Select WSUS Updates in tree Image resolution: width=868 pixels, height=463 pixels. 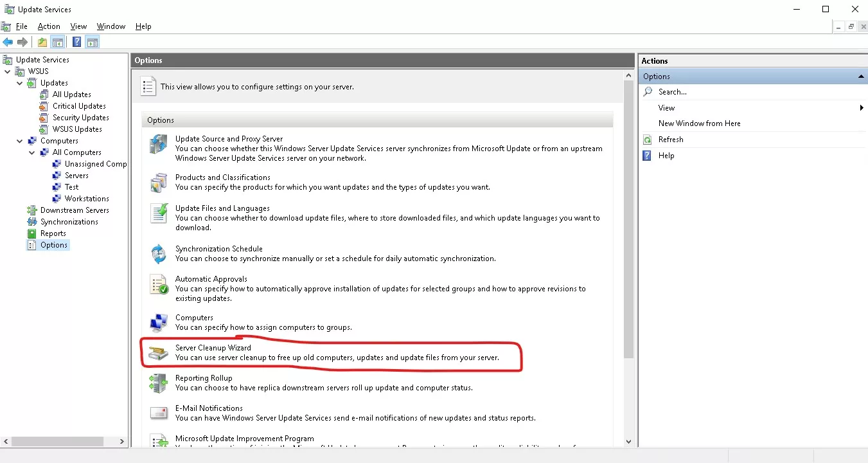77,129
